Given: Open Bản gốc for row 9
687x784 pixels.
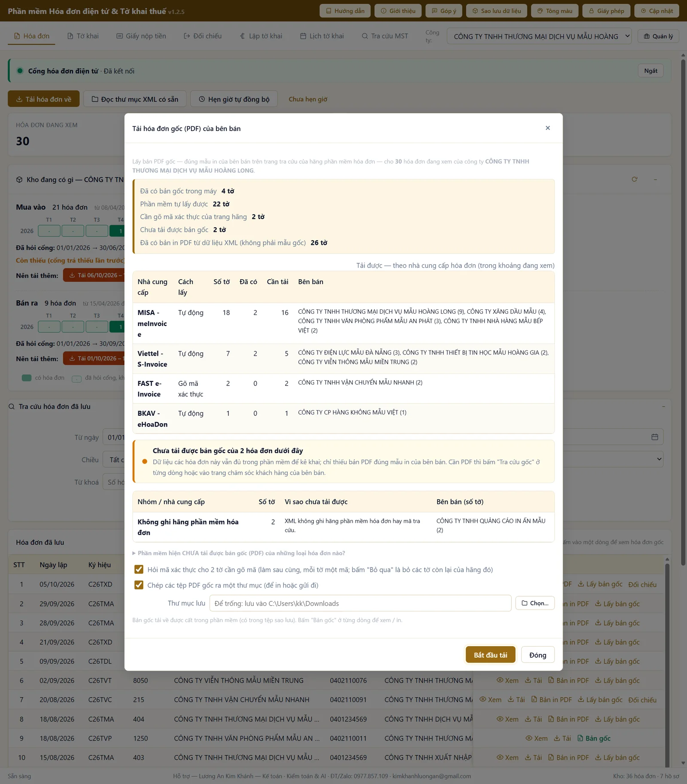Looking at the screenshot, I should (x=594, y=738).
